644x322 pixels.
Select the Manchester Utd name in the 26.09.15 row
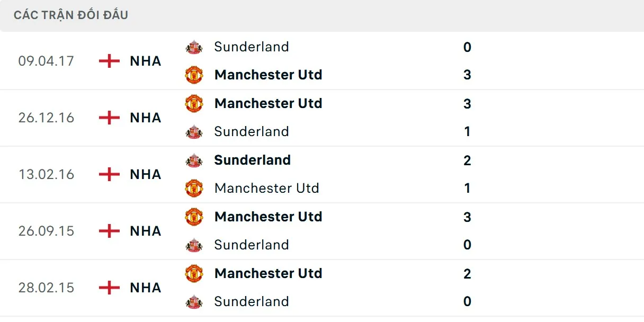click(x=268, y=217)
